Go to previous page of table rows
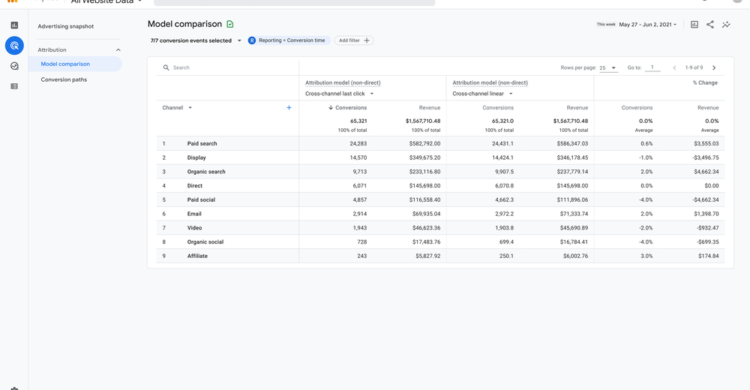Image resolution: width=750 pixels, height=390 pixels. tap(674, 68)
